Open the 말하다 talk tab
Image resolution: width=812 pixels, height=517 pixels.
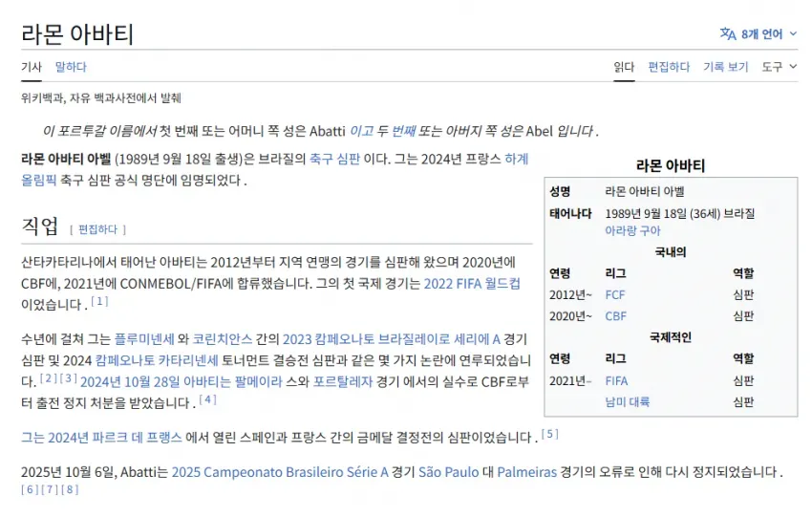[x=71, y=67]
